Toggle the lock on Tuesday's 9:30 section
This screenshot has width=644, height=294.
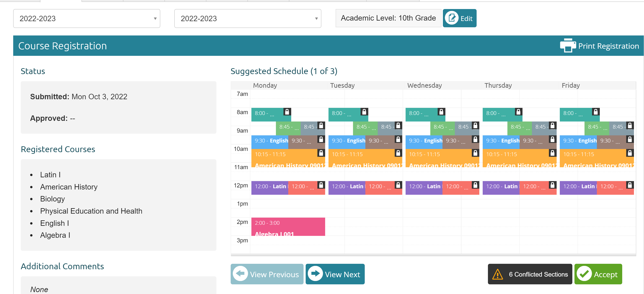pos(398,139)
